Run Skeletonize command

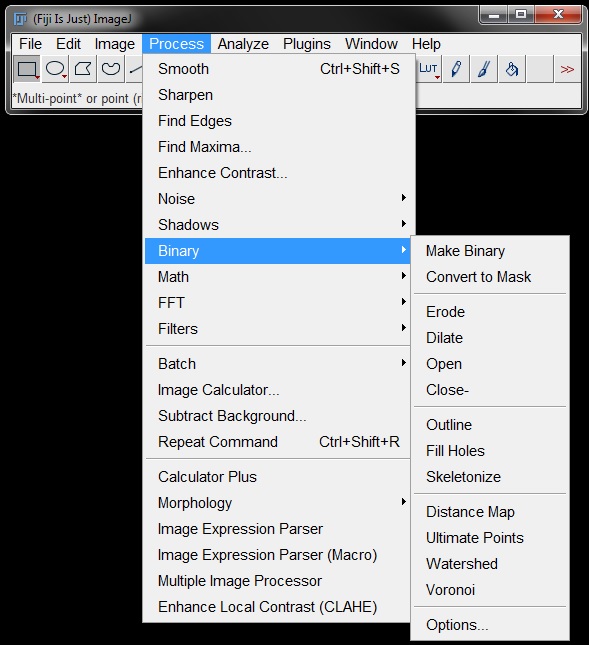pos(490,477)
